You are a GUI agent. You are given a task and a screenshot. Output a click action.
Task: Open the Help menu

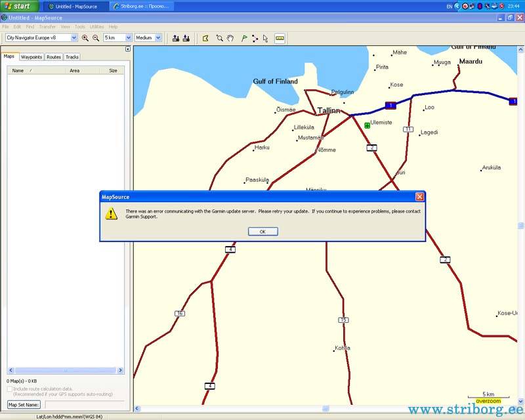113,27
